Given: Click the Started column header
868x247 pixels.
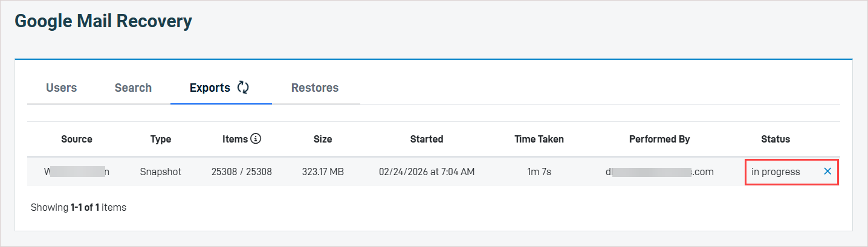Looking at the screenshot, I should (x=427, y=140).
